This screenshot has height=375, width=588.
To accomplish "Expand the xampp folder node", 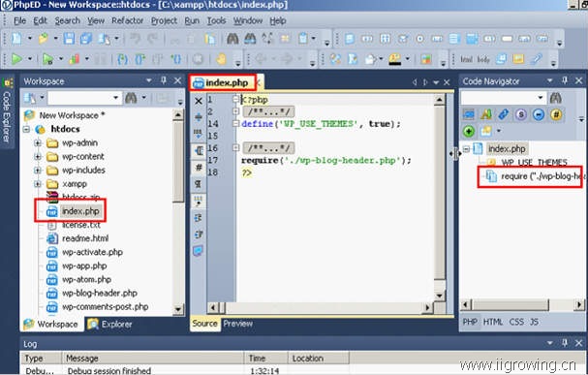I will 38,184.
